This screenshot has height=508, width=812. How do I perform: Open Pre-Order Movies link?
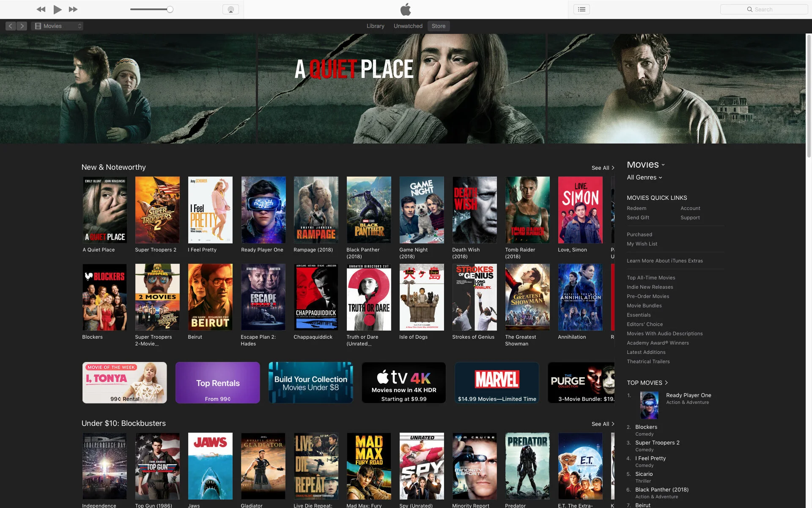(648, 296)
